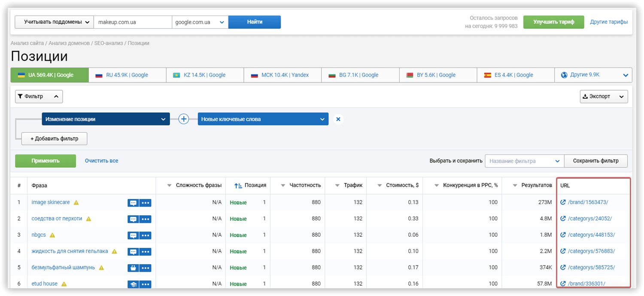
Task: Click the green 'Применить' button
Action: (x=46, y=161)
